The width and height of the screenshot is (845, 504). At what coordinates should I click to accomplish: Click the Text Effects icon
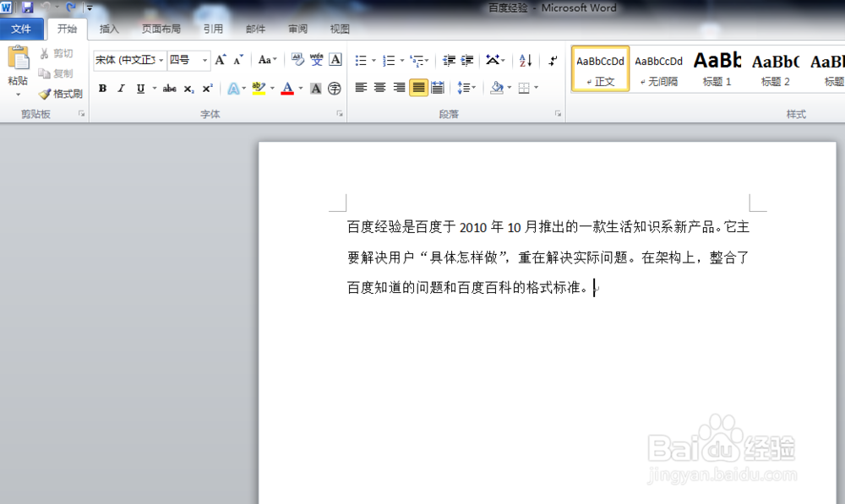[233, 89]
